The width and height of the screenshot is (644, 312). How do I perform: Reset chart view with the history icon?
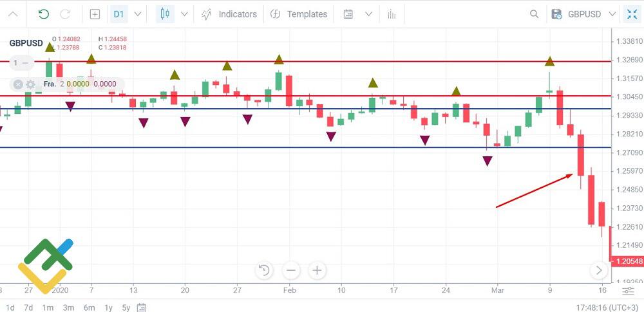[265, 271]
